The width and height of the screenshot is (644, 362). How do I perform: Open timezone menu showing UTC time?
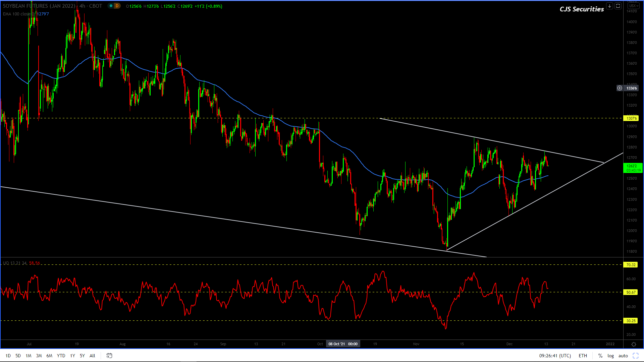[x=555, y=356]
